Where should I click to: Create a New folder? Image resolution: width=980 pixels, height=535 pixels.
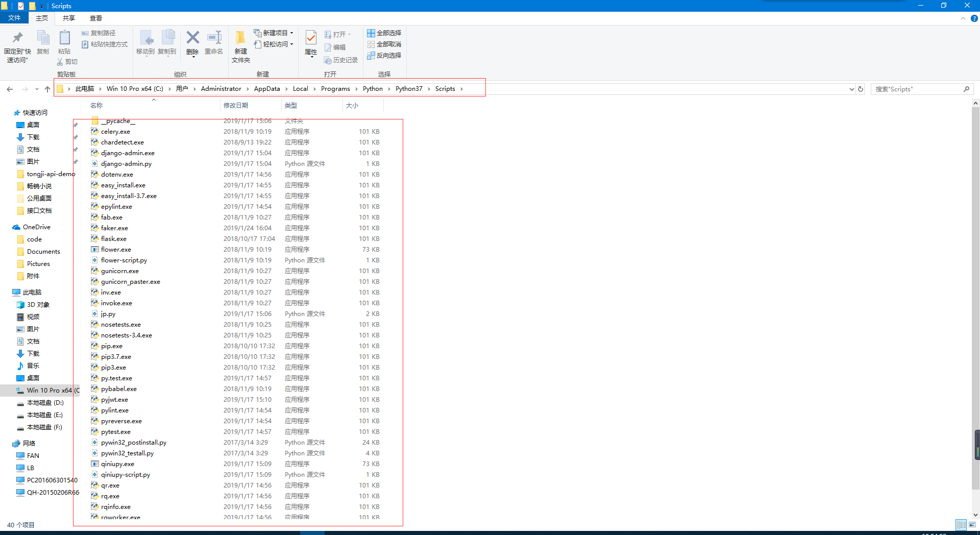point(240,47)
